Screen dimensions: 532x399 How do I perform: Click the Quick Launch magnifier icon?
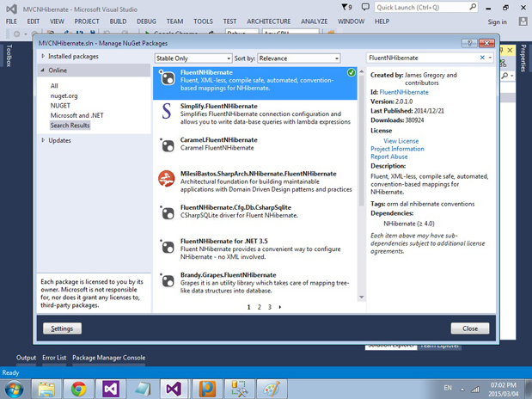click(473, 7)
